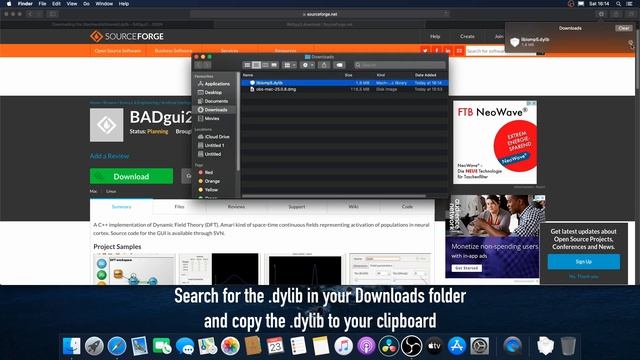Open Music app in the Dock
Image resolution: width=640 pixels, height=360 pixels.
(x=343, y=346)
